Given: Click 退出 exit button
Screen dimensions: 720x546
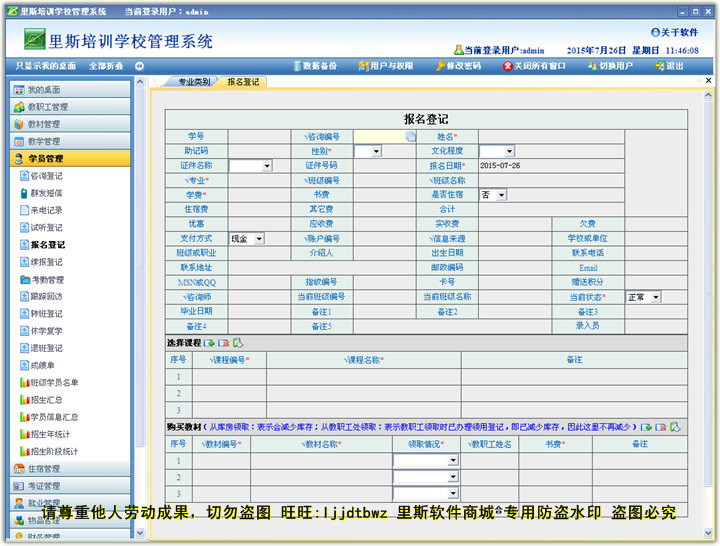Looking at the screenshot, I should tap(669, 66).
